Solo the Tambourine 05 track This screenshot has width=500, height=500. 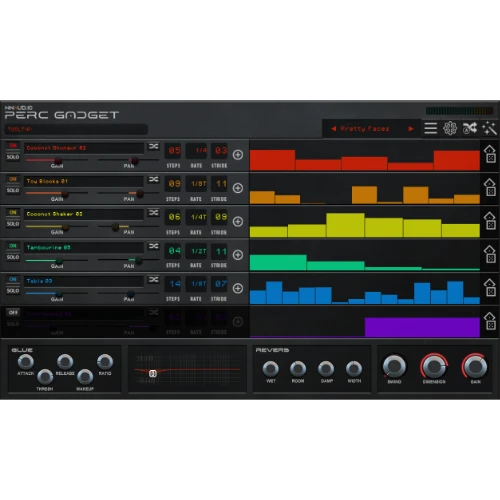click(x=13, y=257)
